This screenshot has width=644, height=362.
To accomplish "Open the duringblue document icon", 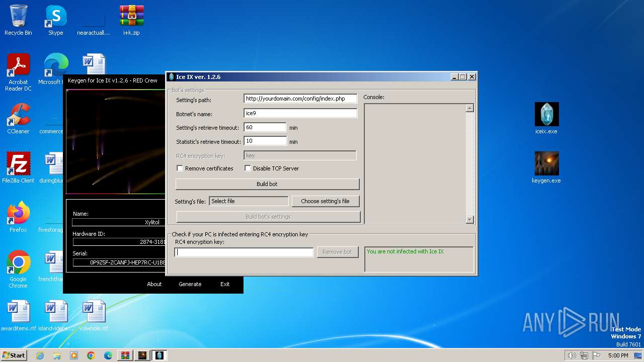I will point(51,168).
